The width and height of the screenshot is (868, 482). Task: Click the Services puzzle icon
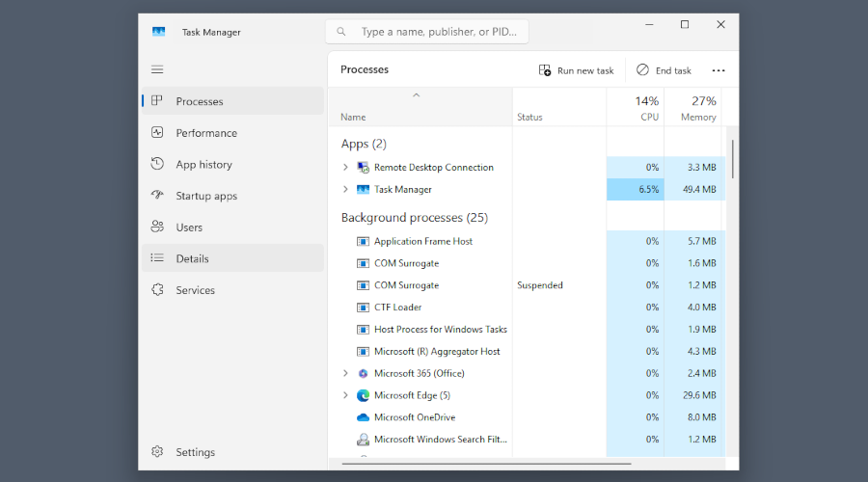[157, 289]
